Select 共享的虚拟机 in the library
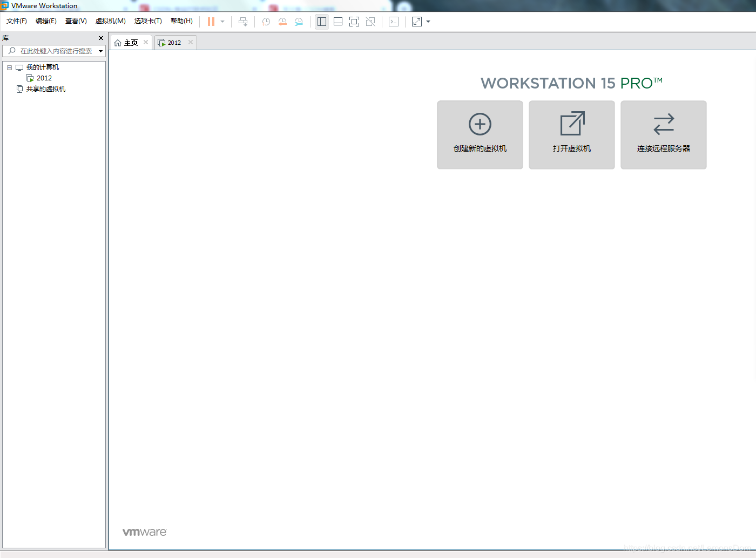The image size is (756, 558). (x=46, y=89)
